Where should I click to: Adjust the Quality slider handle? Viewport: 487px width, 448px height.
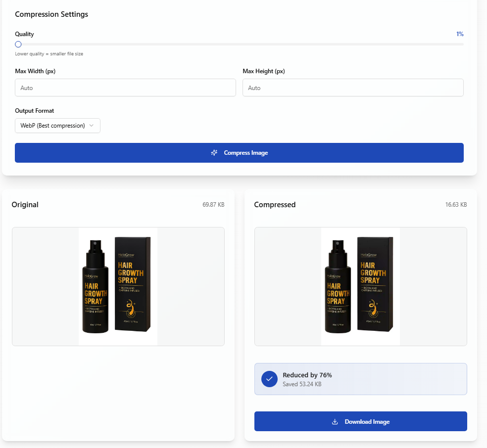click(18, 44)
